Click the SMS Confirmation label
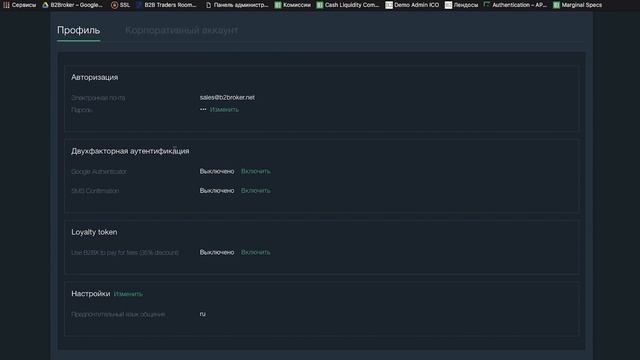 (95, 191)
